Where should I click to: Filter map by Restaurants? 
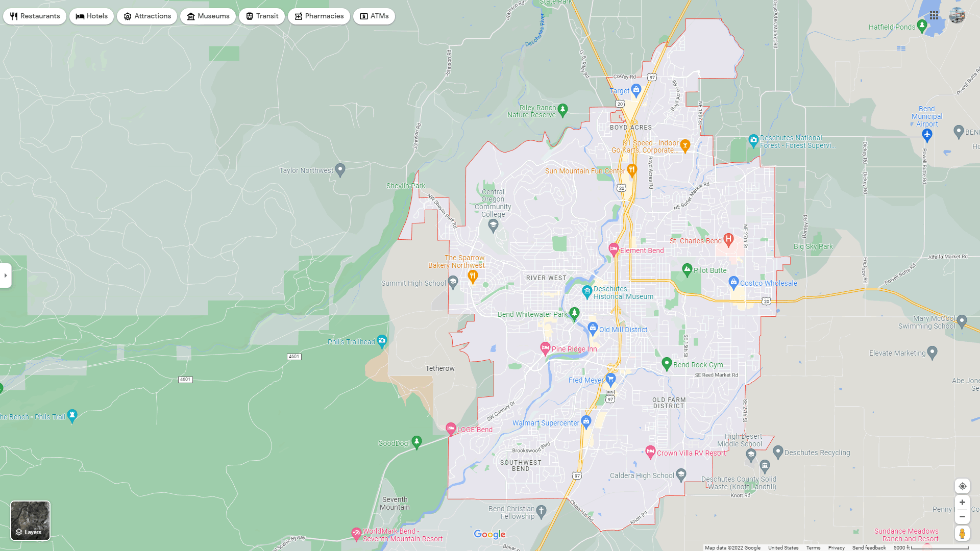click(35, 16)
